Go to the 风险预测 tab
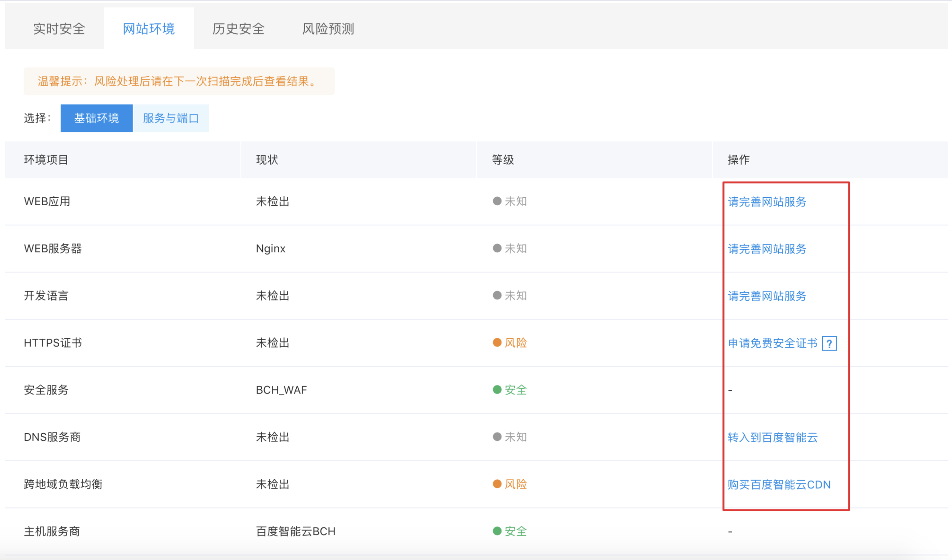Screen dimensions: 952x560 (328, 29)
